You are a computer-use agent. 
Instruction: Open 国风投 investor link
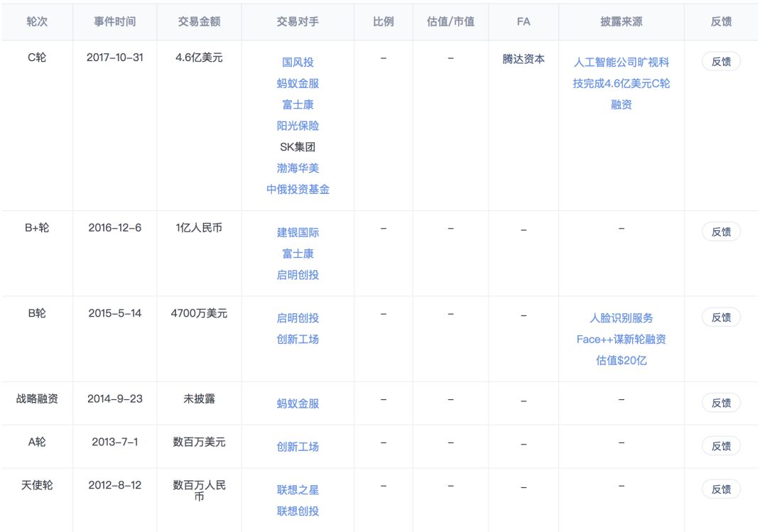coord(298,63)
